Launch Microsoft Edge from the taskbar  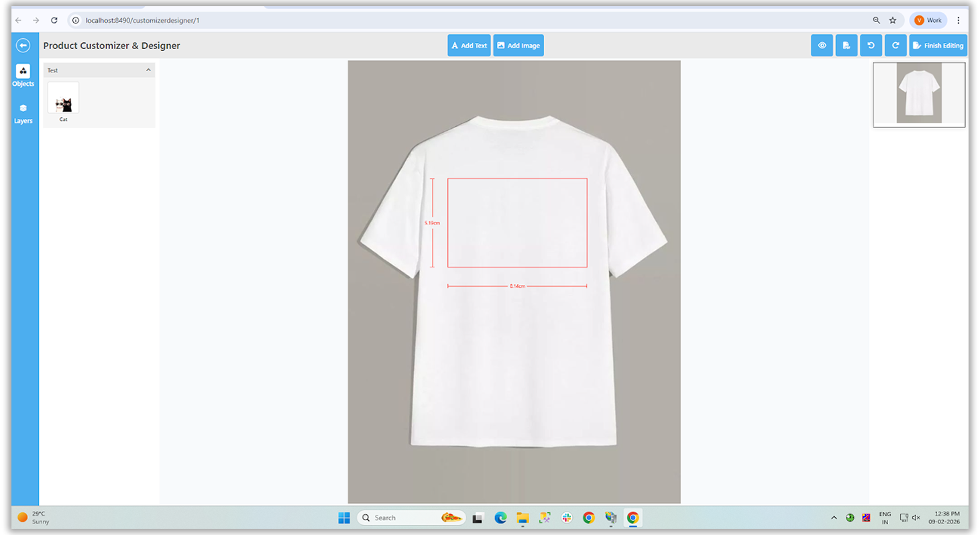[x=500, y=518]
